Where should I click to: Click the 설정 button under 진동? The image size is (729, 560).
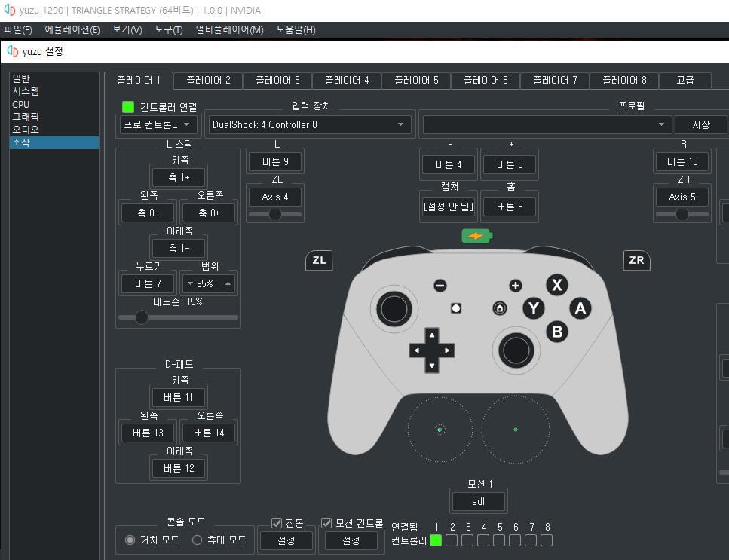click(286, 540)
